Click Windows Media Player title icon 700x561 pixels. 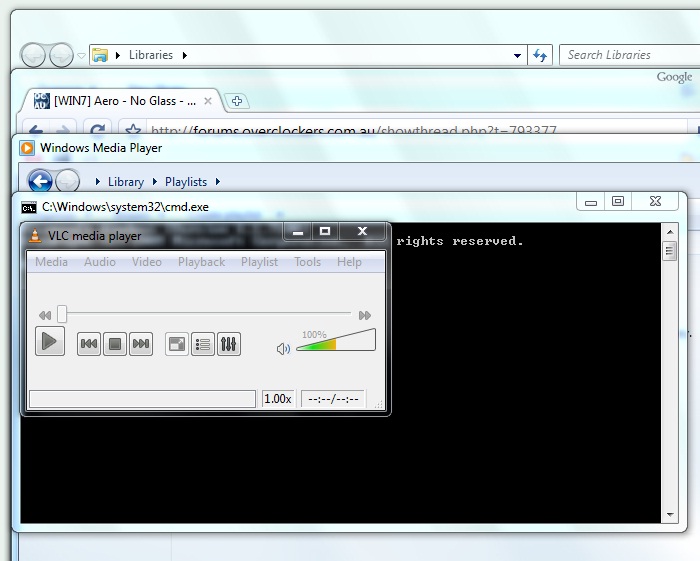tap(27, 148)
